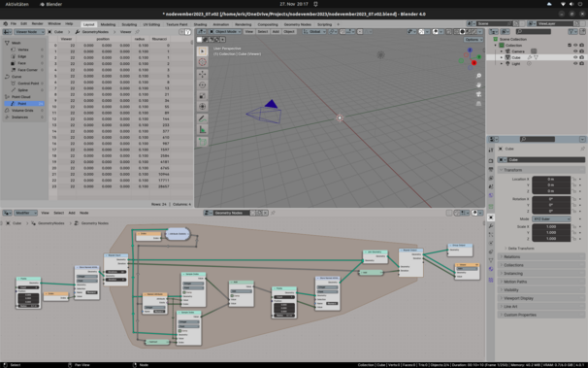Viewport: 588px width, 368px height.
Task: Expand the Delta Transform subpanel
Action: pyautogui.click(x=520, y=249)
